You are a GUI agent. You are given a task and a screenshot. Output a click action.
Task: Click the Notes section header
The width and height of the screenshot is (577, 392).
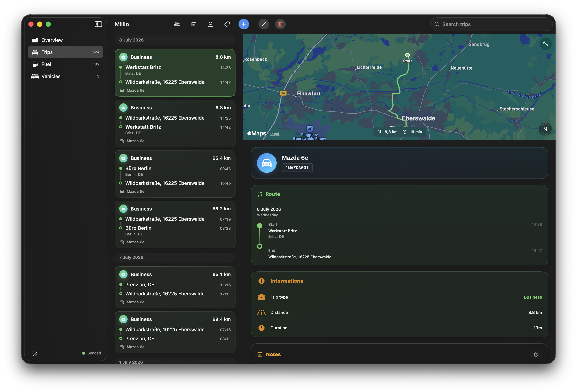pos(273,354)
